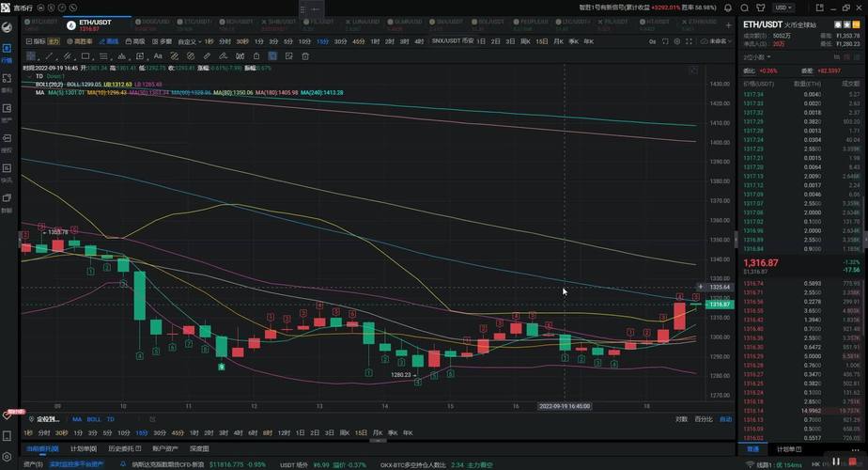The image size is (868, 470).
Task: Click the trash icon to delete drawings
Action: pyautogui.click(x=306, y=56)
